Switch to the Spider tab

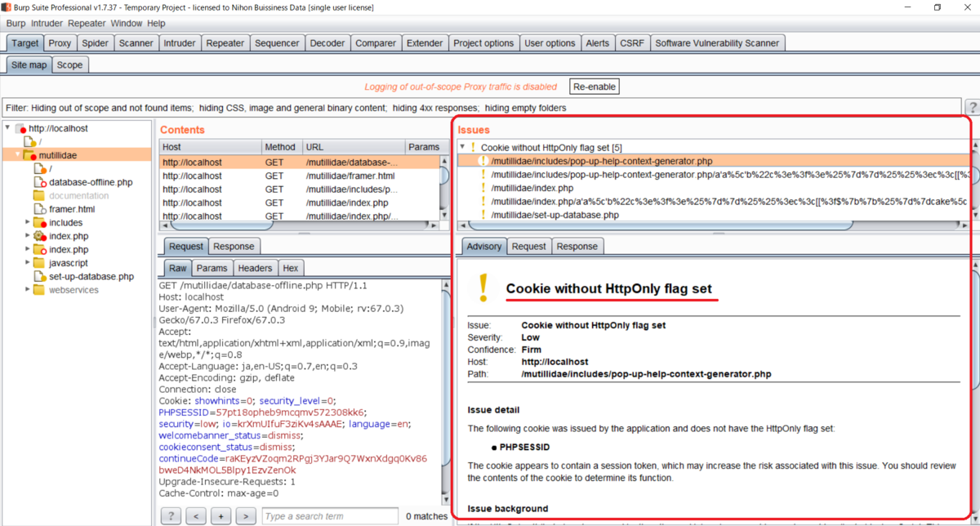(x=96, y=43)
